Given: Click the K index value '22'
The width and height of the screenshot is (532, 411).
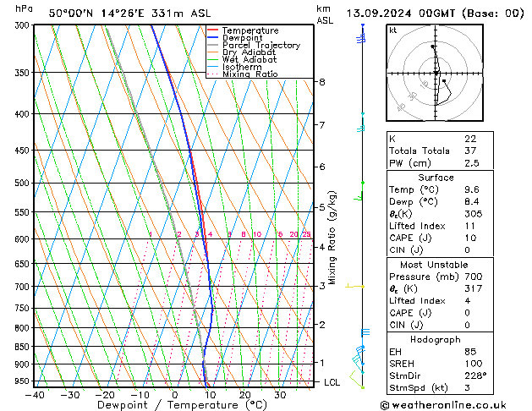Looking at the screenshot, I should click(x=470, y=139).
